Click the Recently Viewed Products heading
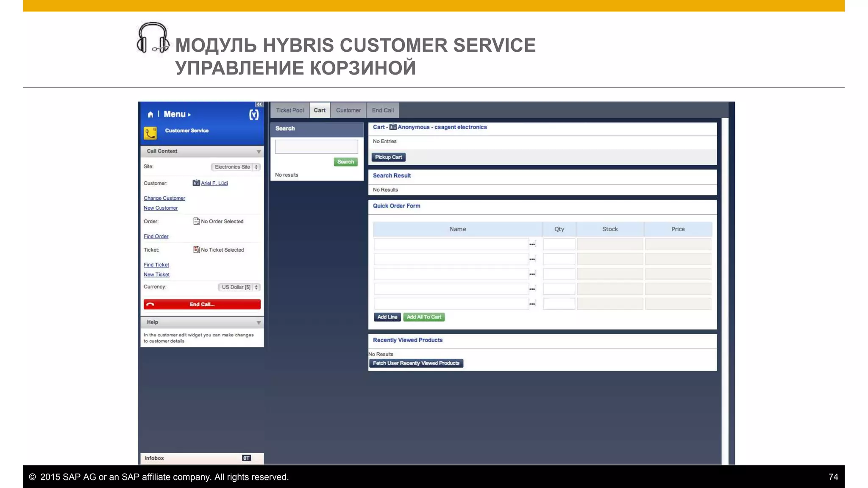 tap(408, 340)
